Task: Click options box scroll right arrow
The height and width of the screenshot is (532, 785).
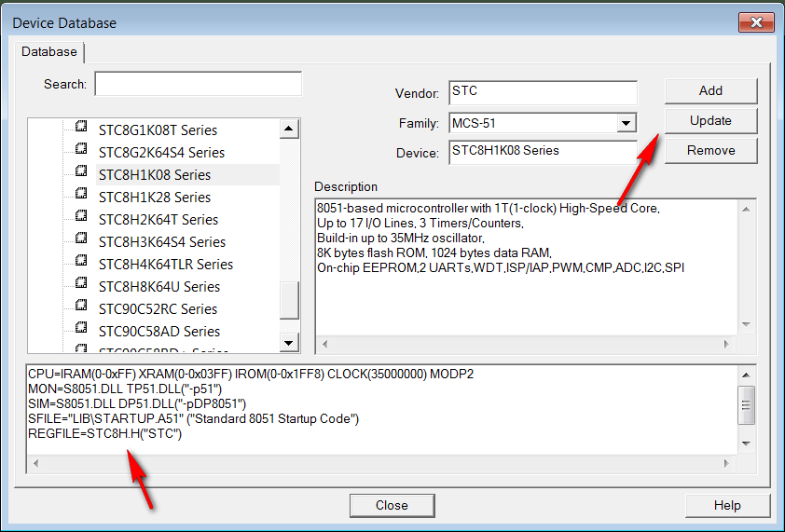Action: 726,463
